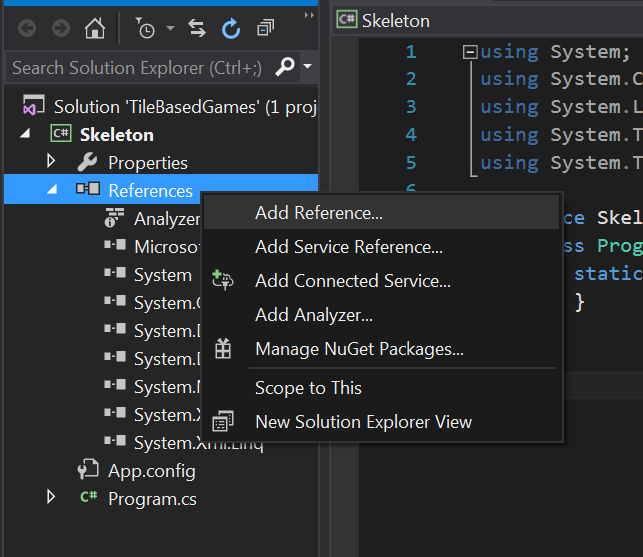Click the C# icon in editor navigation bar

coord(347,19)
